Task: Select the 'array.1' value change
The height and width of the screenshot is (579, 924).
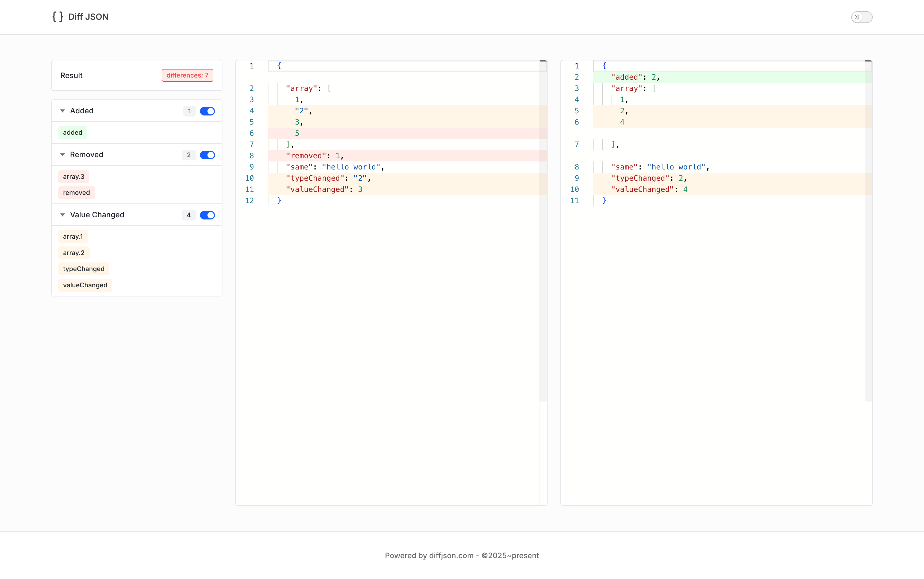Action: coord(73,236)
